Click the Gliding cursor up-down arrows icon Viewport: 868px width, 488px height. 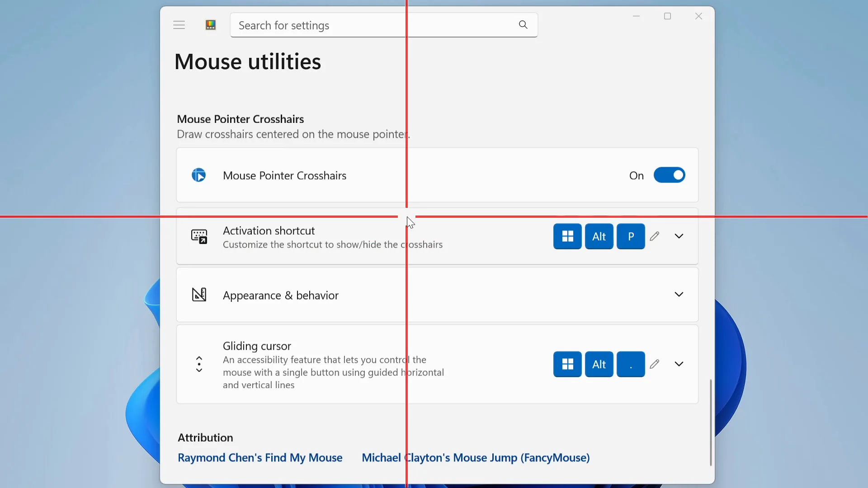(199, 364)
